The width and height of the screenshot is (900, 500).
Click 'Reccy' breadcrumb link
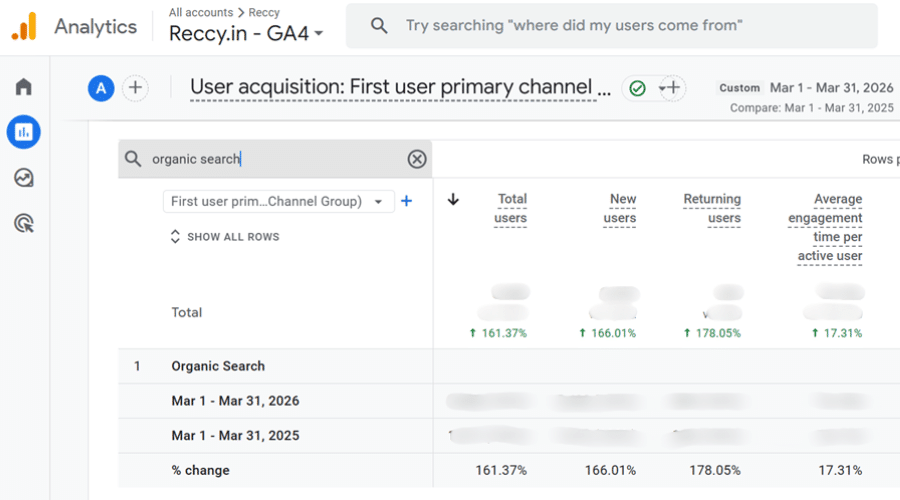pyautogui.click(x=264, y=12)
